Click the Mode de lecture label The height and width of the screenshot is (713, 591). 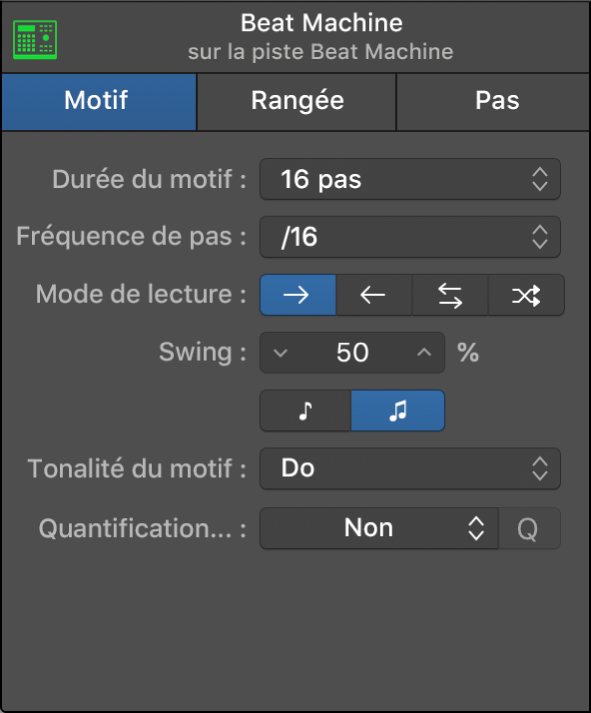141,294
